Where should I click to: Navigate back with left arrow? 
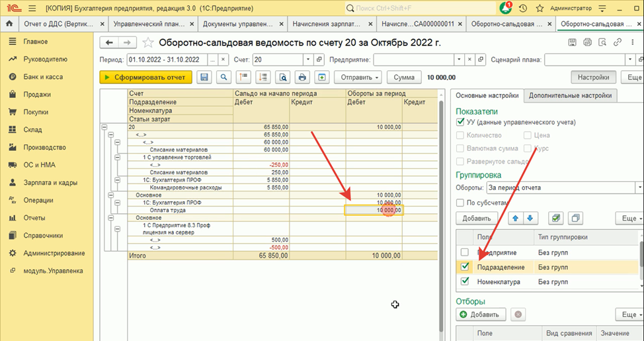(x=109, y=42)
